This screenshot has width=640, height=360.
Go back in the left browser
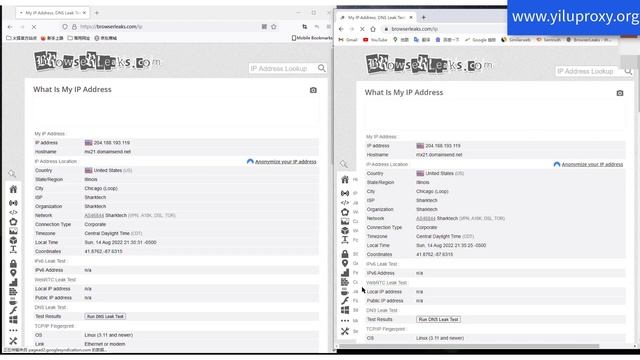coord(10,27)
